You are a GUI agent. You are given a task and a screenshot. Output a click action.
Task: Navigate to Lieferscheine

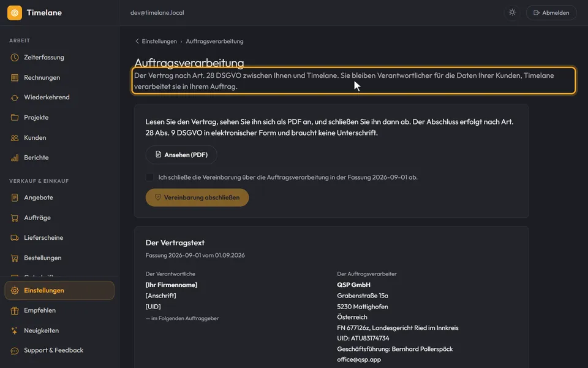coord(59,238)
